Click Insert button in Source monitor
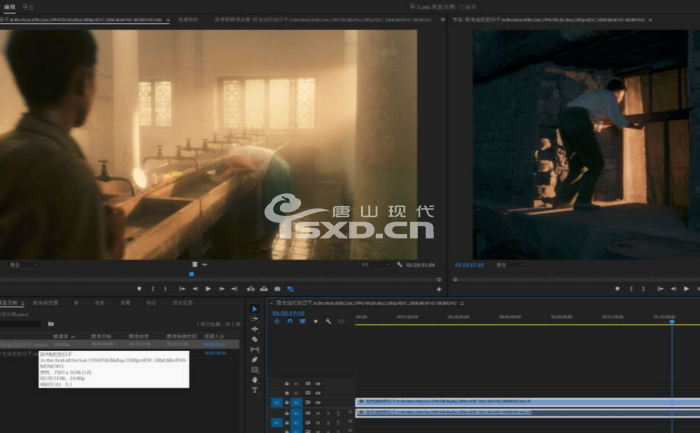 point(251,289)
